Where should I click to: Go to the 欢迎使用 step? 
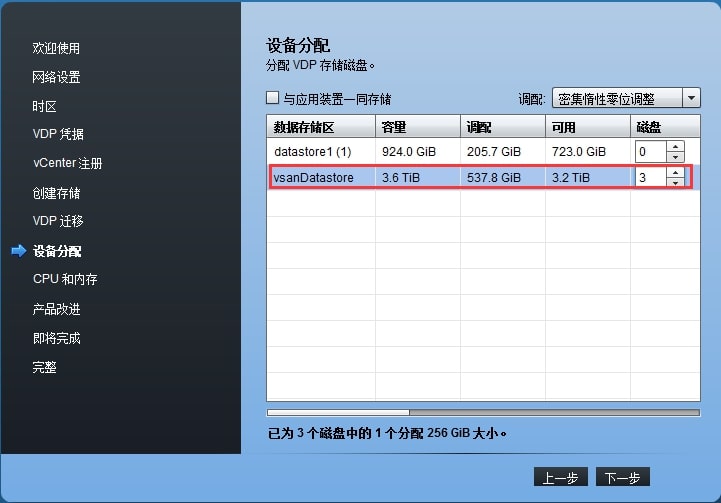(x=56, y=48)
